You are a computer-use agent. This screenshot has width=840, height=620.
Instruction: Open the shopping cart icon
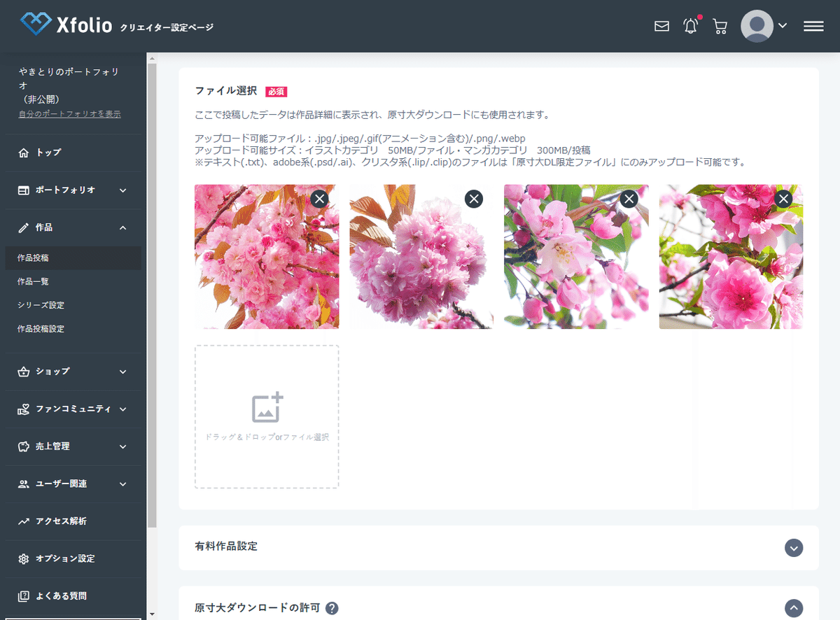click(x=719, y=26)
